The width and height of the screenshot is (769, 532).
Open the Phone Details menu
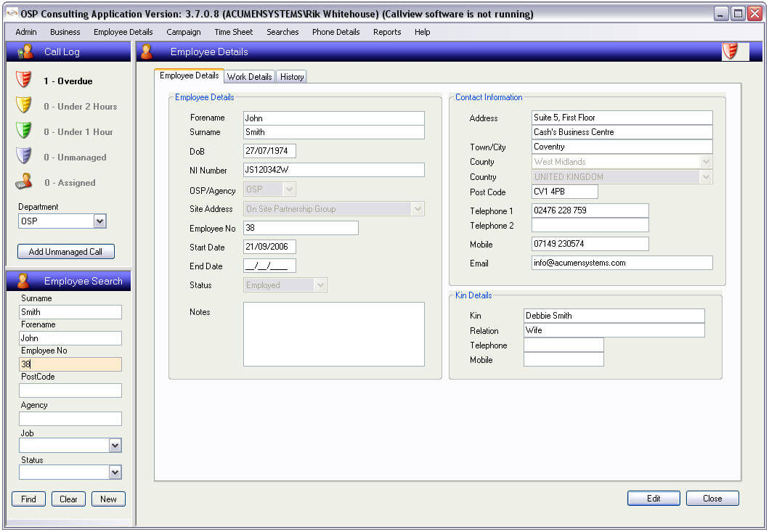(336, 32)
